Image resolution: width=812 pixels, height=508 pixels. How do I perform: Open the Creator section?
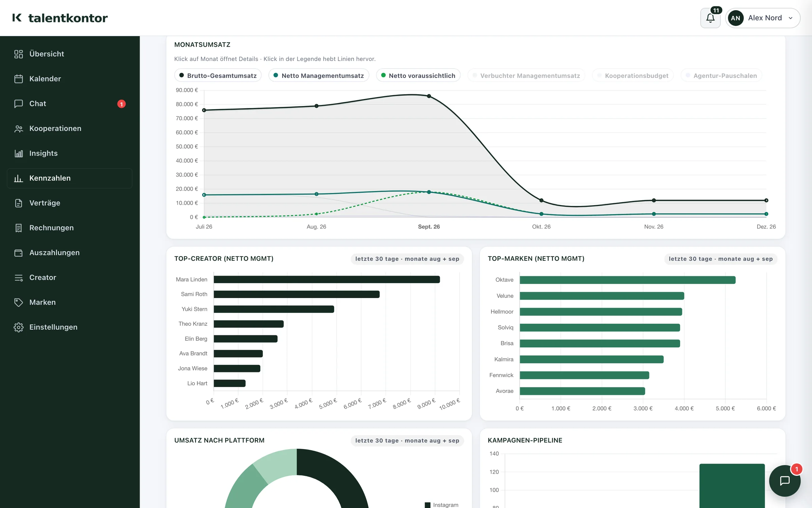coord(70,277)
